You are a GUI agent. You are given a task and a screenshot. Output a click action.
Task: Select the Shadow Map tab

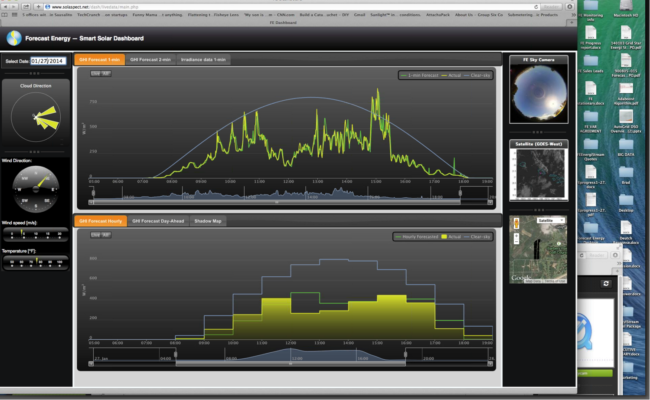tap(208, 219)
